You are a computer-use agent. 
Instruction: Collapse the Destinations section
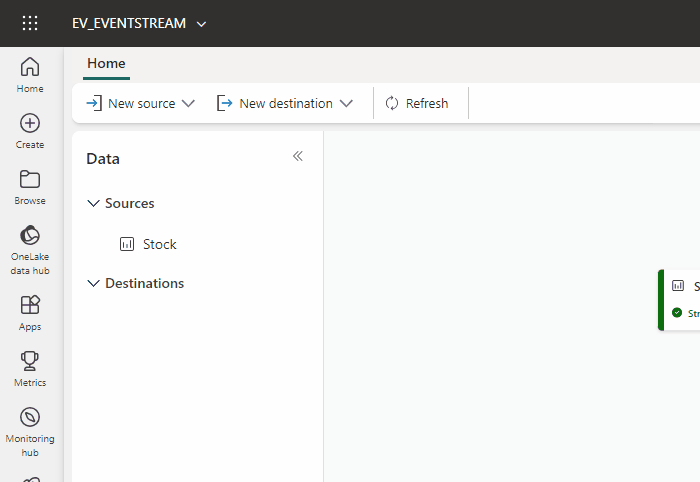(94, 283)
